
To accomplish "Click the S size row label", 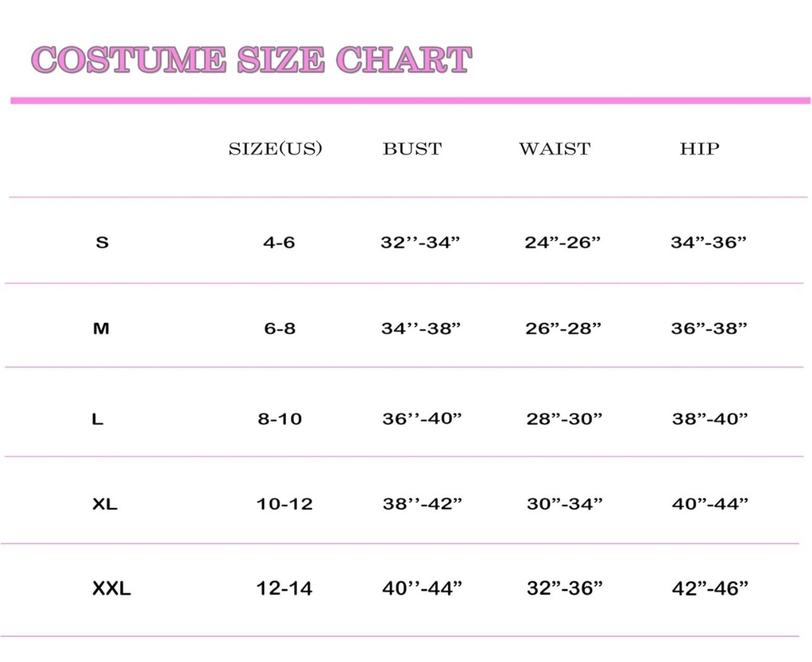I will point(102,242).
